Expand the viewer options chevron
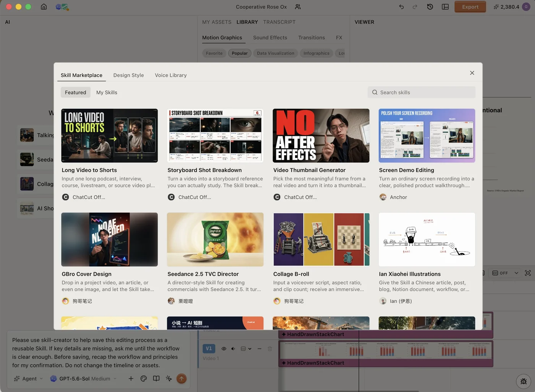Image resolution: width=535 pixels, height=392 pixels. click(x=516, y=273)
